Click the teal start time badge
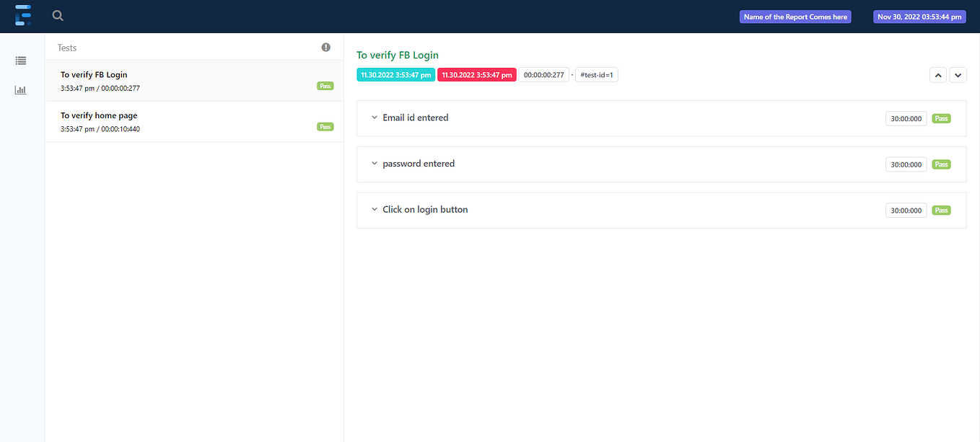Viewport: 980px width, 442px height. point(395,74)
